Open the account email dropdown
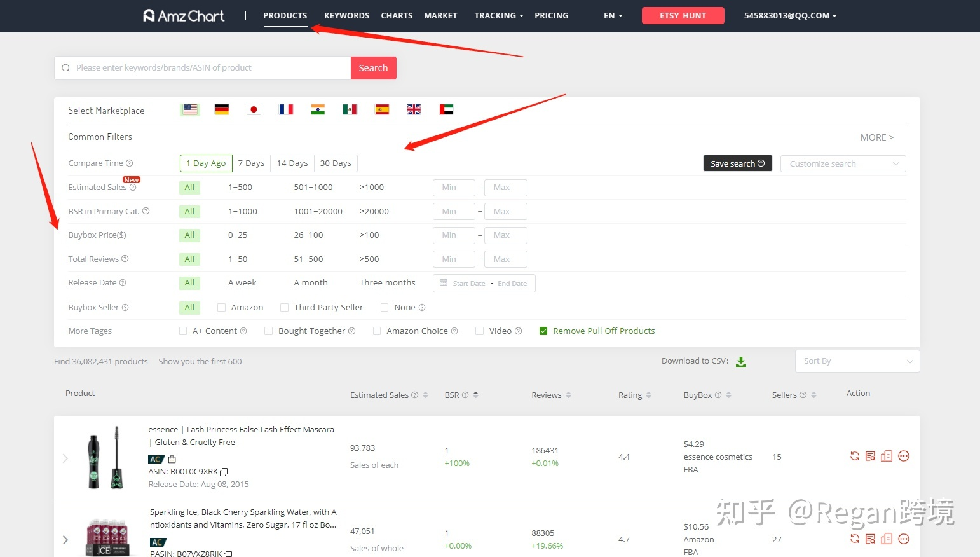 (x=790, y=15)
